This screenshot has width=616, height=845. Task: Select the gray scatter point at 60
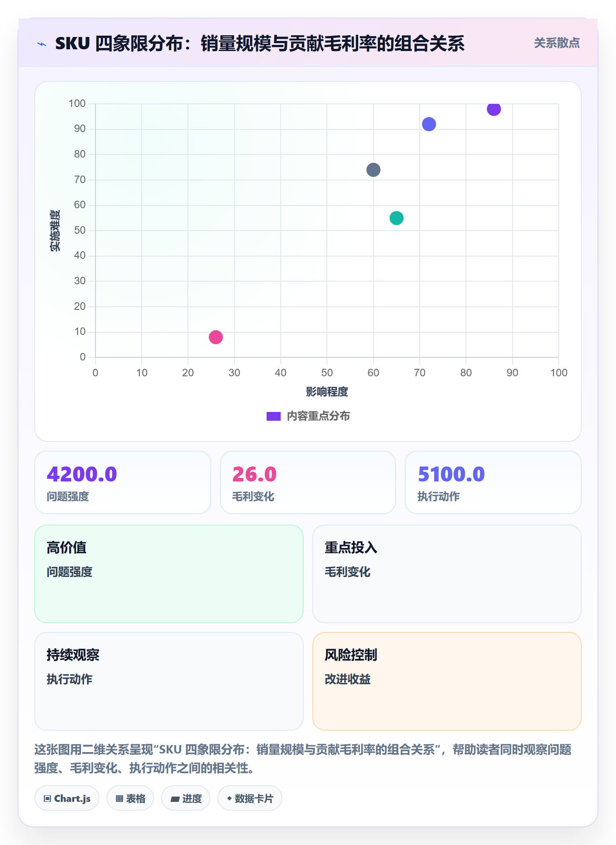[373, 170]
